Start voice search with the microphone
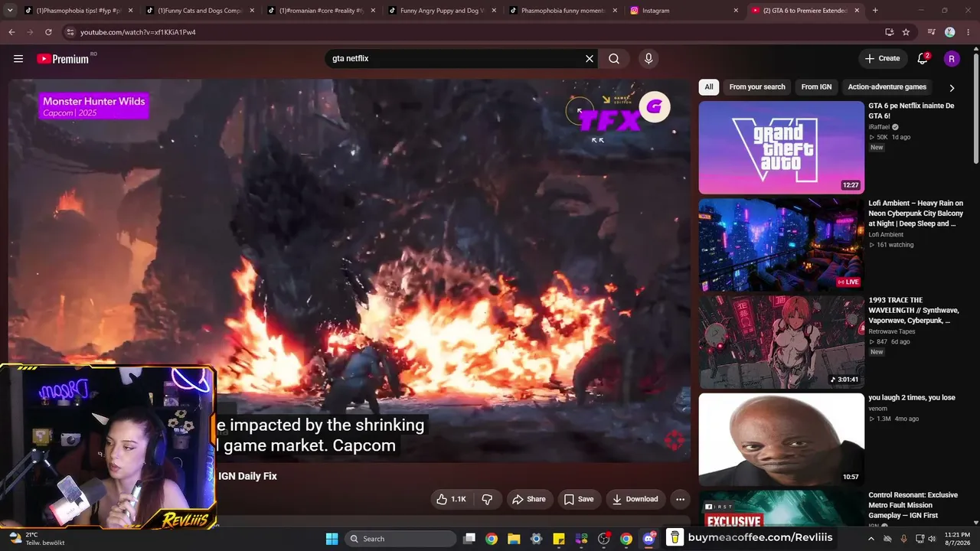Image resolution: width=980 pixels, height=551 pixels. pyautogui.click(x=648, y=59)
